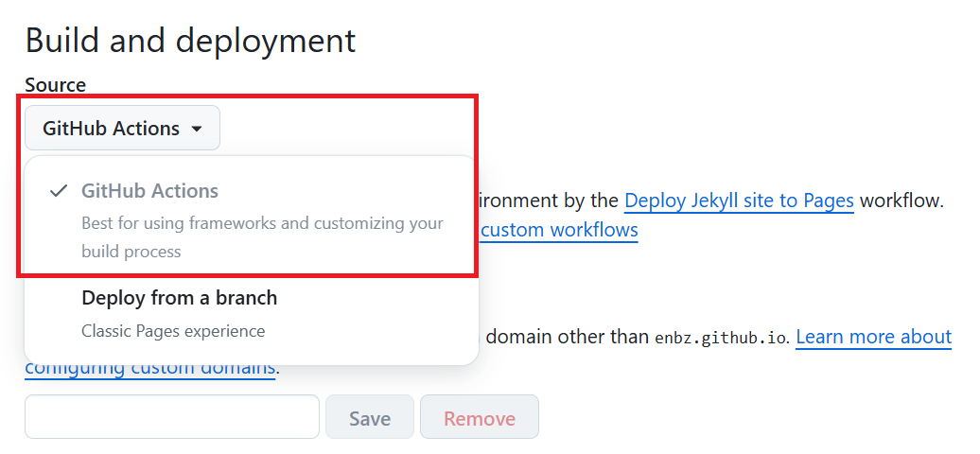Open the Learn more about link

(x=874, y=337)
